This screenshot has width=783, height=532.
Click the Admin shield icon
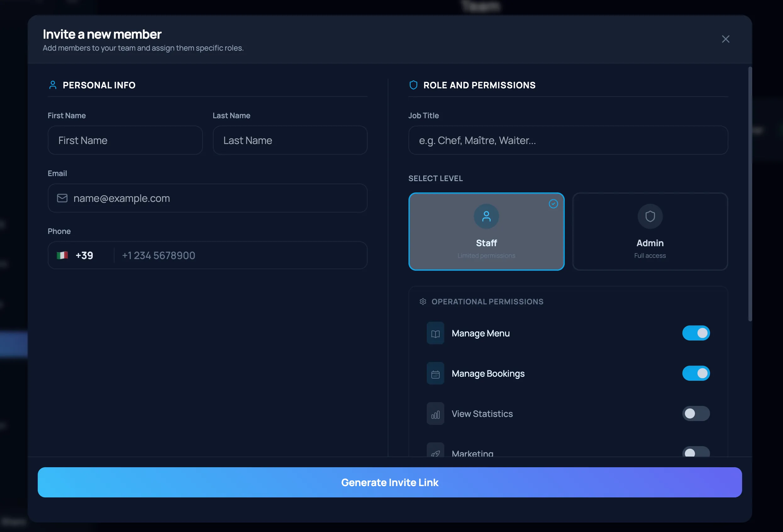(x=650, y=216)
